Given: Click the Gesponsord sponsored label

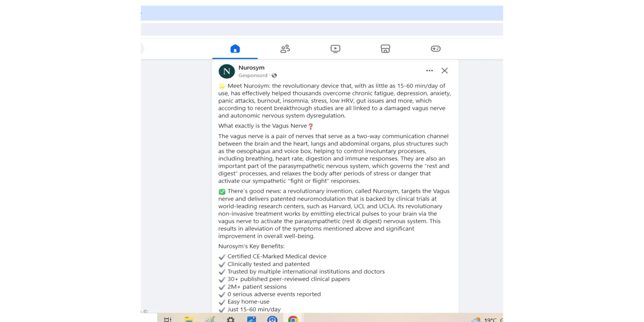Looking at the screenshot, I should pyautogui.click(x=253, y=76).
